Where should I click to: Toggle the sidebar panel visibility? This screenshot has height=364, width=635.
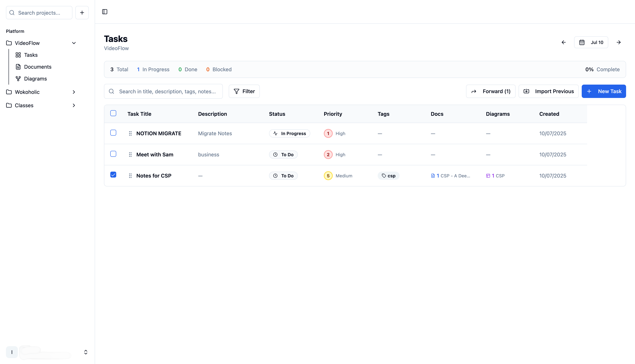coord(105,12)
